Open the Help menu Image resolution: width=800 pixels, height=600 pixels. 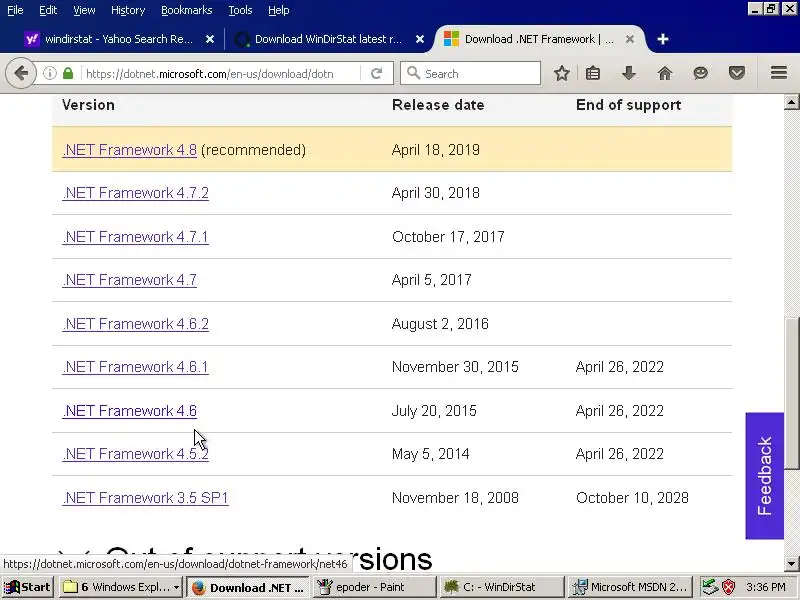click(x=279, y=10)
